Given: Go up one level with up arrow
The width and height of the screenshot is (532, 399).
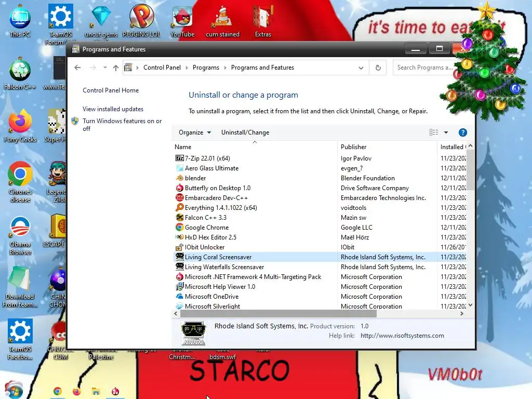Looking at the screenshot, I should click(x=116, y=68).
